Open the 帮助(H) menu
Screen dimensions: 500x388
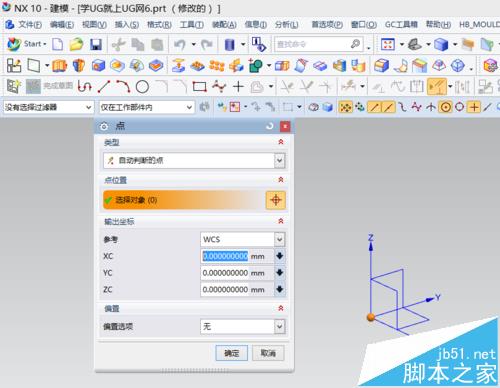click(438, 25)
